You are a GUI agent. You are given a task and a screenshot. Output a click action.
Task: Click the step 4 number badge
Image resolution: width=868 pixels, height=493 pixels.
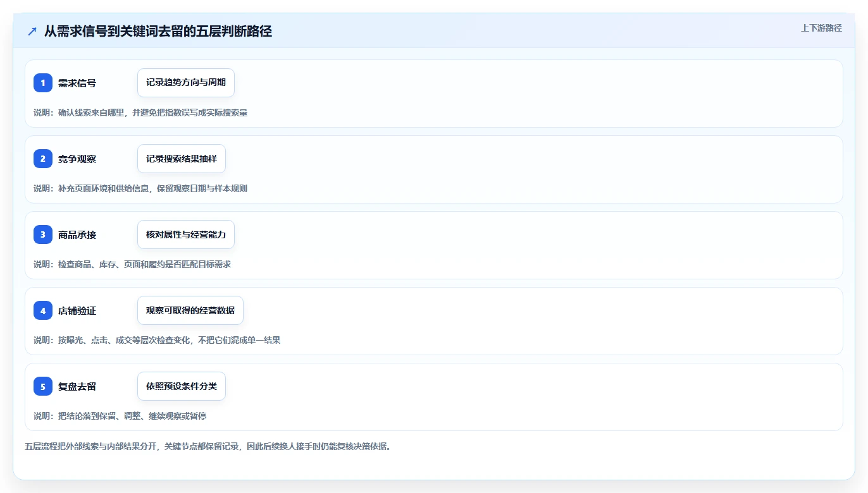pyautogui.click(x=43, y=310)
